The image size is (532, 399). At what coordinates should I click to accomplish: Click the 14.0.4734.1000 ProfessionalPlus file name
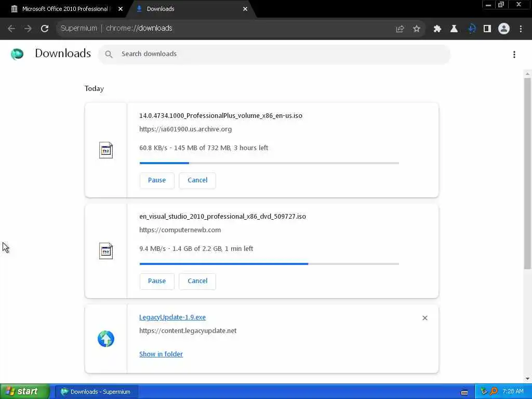[x=220, y=116]
